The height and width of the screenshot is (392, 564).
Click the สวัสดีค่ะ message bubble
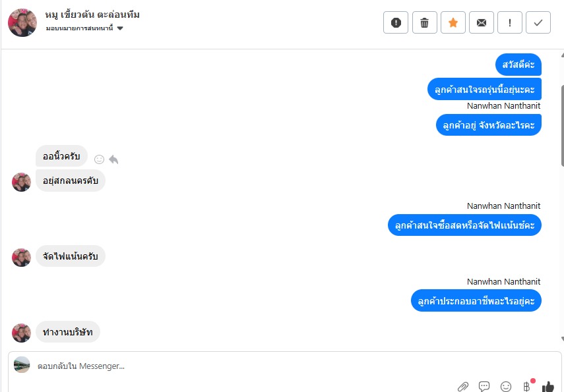pos(518,65)
